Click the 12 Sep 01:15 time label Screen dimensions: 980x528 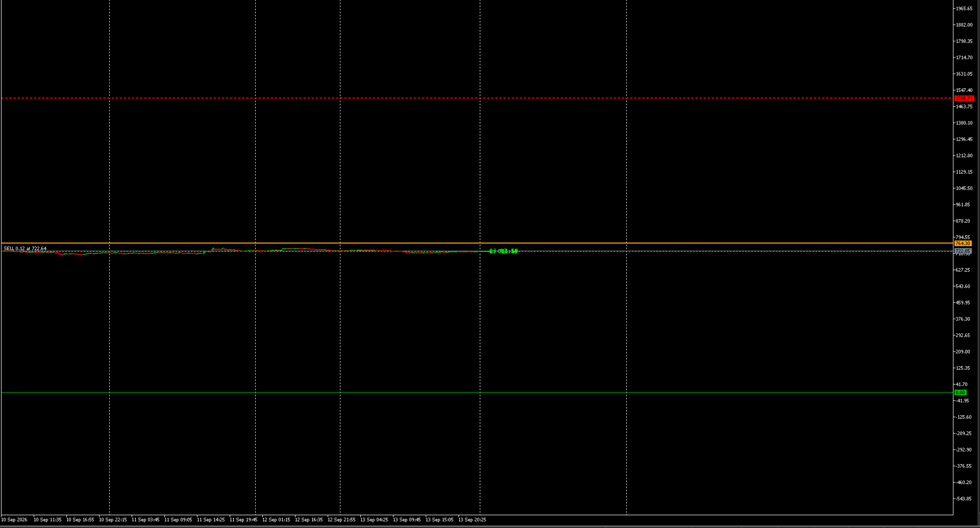[276, 520]
